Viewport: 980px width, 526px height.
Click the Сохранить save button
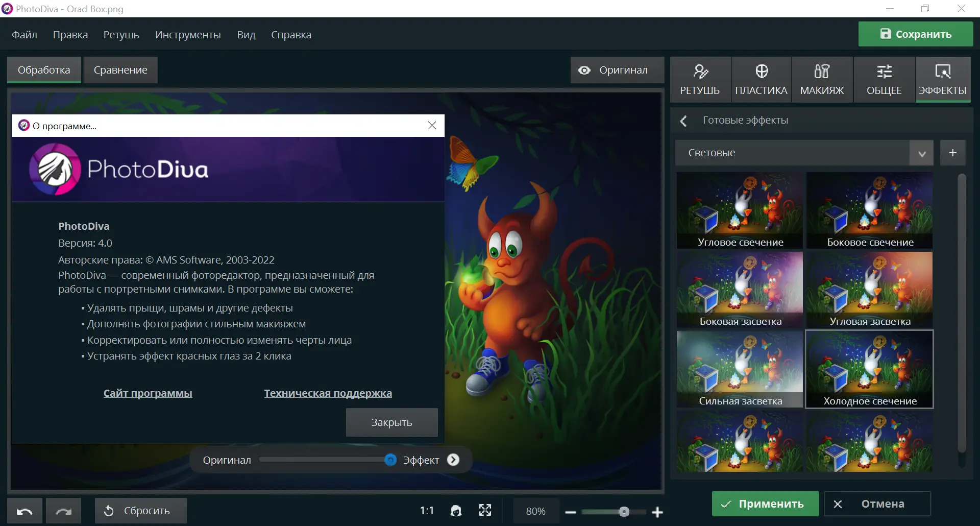(916, 34)
